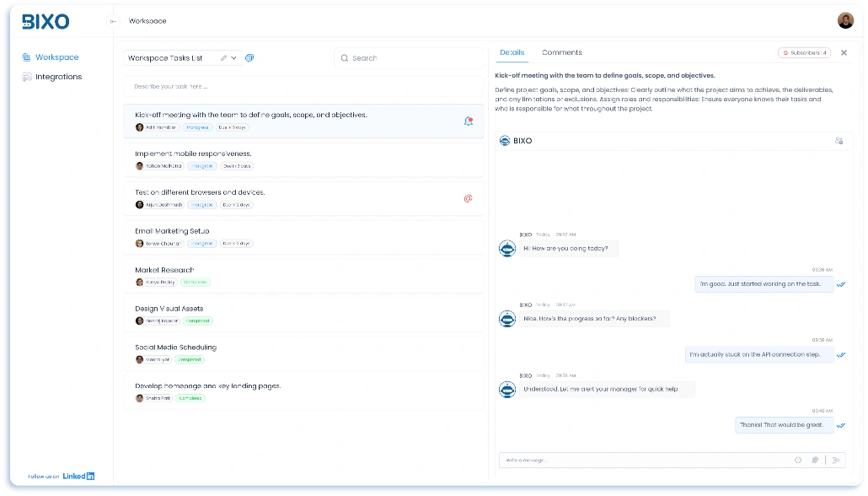Click Aditi Nambiar's avatar thumbnail
This screenshot has height=496, width=868.
[x=140, y=127]
